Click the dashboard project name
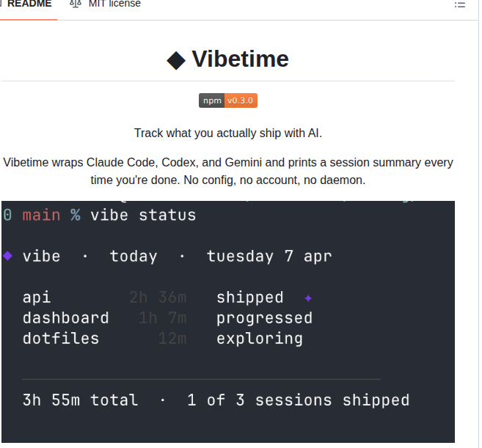Screen dimensions: 482x448 (66, 317)
